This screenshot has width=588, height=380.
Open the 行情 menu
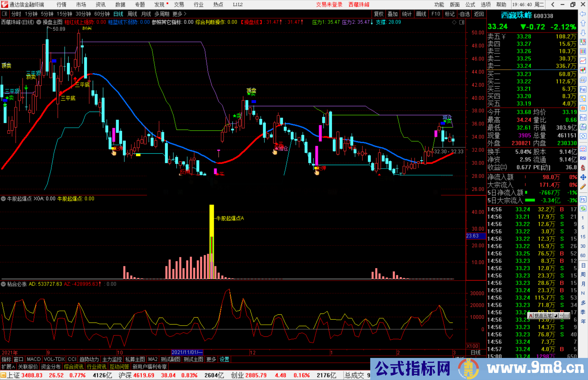(62, 5)
